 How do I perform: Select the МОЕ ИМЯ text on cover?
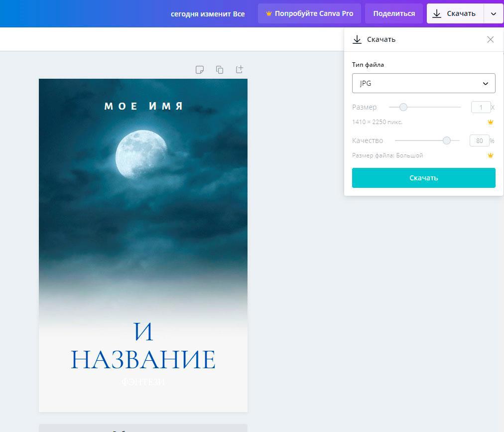[143, 106]
